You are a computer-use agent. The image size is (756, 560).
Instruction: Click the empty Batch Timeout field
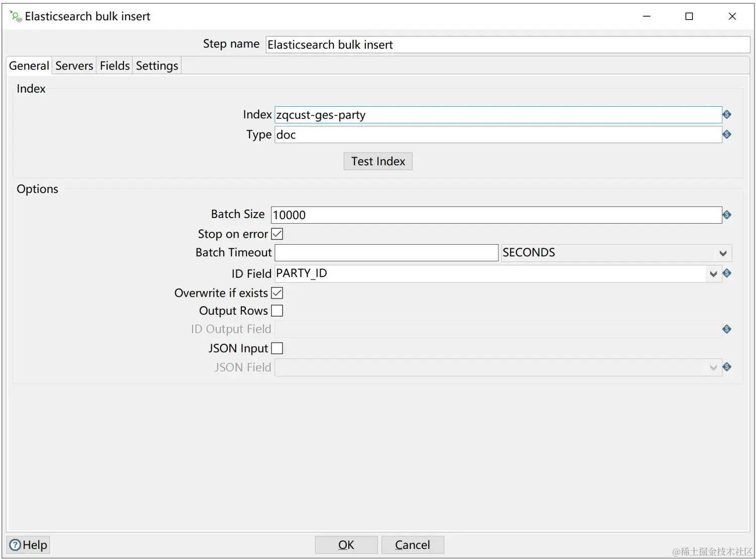387,253
